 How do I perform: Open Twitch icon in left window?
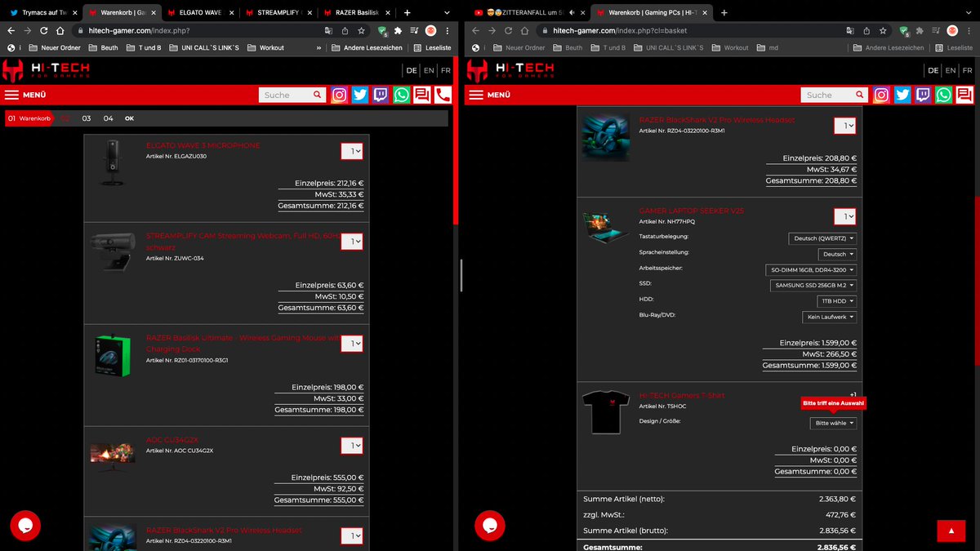(x=381, y=95)
